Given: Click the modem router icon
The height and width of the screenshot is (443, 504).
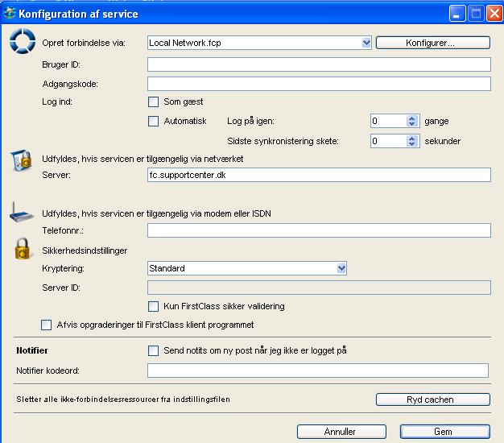Looking at the screenshot, I should [21, 212].
